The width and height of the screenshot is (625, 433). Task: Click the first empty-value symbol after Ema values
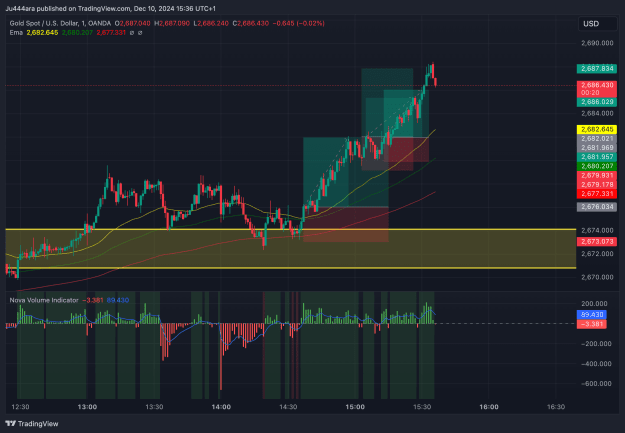tap(132, 33)
